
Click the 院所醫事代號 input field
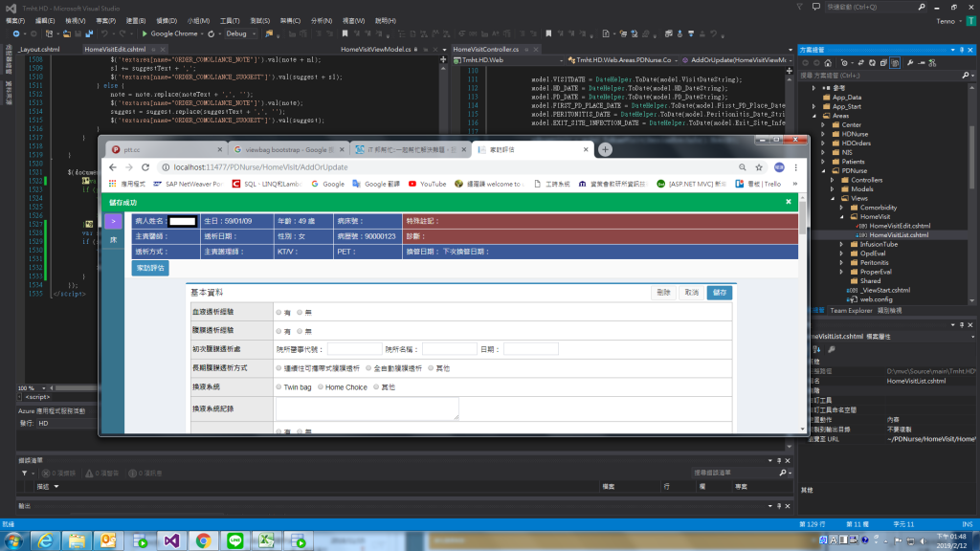click(x=354, y=349)
